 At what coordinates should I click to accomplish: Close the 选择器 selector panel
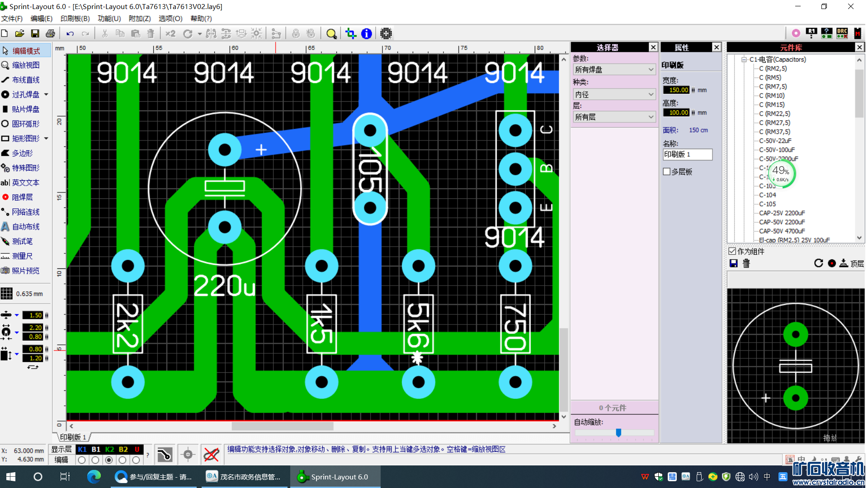click(653, 47)
